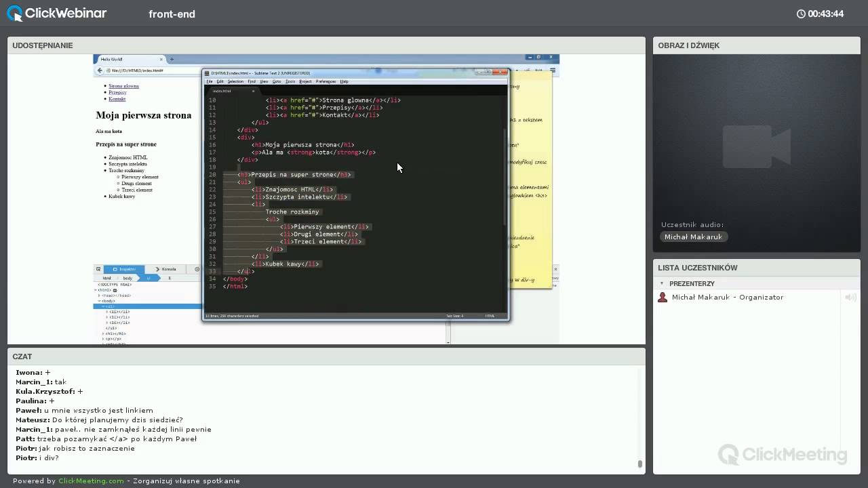Viewport: 868px width, 488px height.
Task: Click the chat panel scrollbar
Action: tap(639, 464)
